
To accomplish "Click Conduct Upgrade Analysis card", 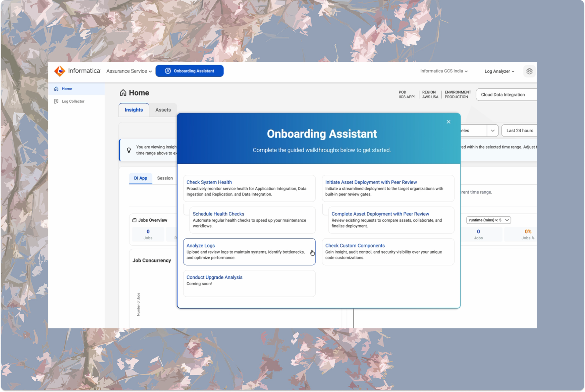I will 249,284.
